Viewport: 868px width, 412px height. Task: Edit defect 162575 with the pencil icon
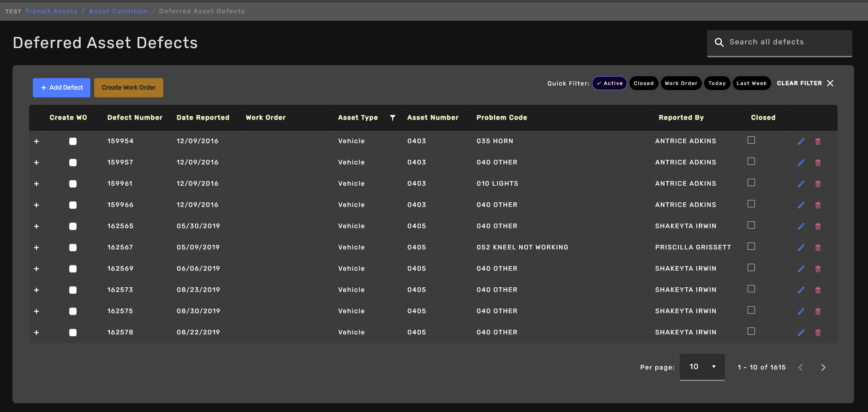pyautogui.click(x=801, y=311)
